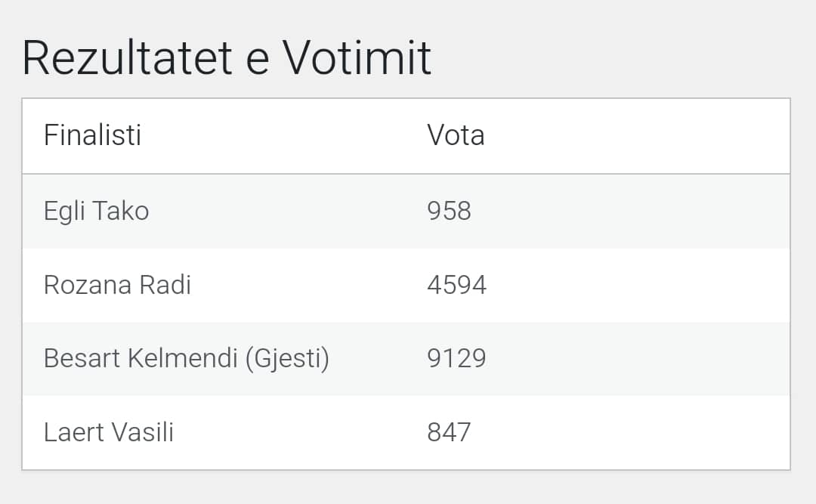
Task: Select the surname 'Vasili'
Action: tap(142, 432)
